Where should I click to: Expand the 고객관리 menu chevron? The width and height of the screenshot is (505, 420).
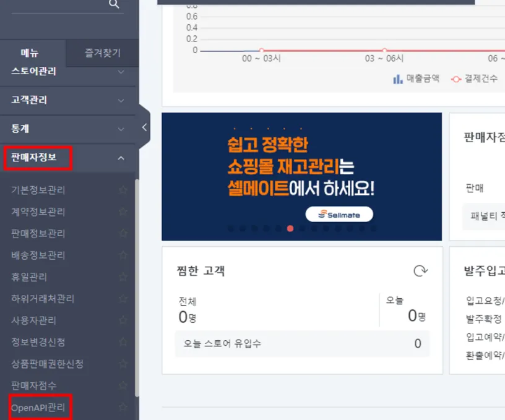coord(121,100)
